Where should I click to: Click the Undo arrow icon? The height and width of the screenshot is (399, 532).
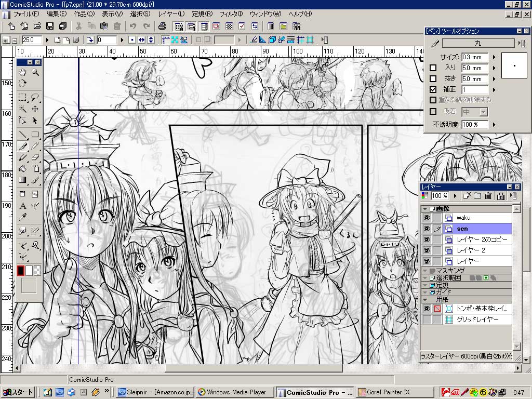click(132, 26)
